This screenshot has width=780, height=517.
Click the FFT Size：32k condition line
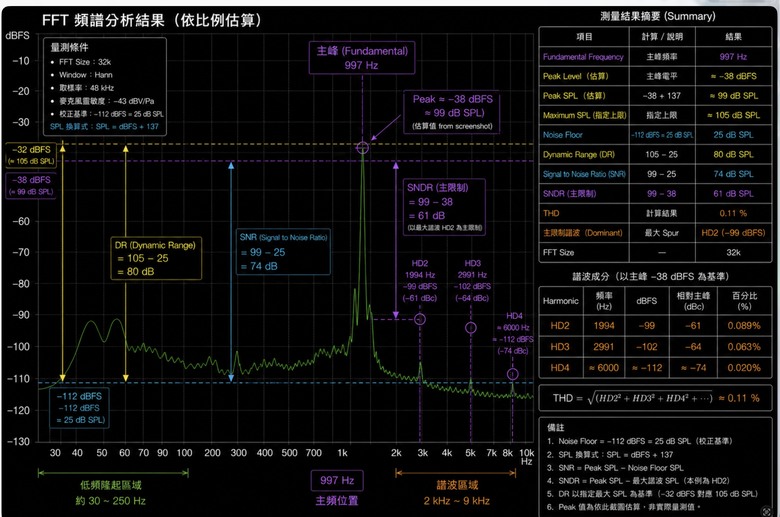[x=85, y=62]
